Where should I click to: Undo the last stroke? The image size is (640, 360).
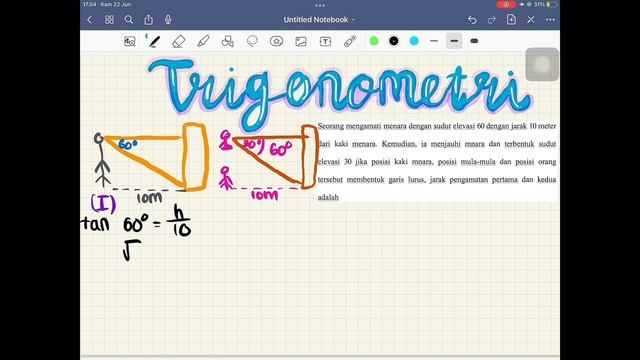coord(472,20)
